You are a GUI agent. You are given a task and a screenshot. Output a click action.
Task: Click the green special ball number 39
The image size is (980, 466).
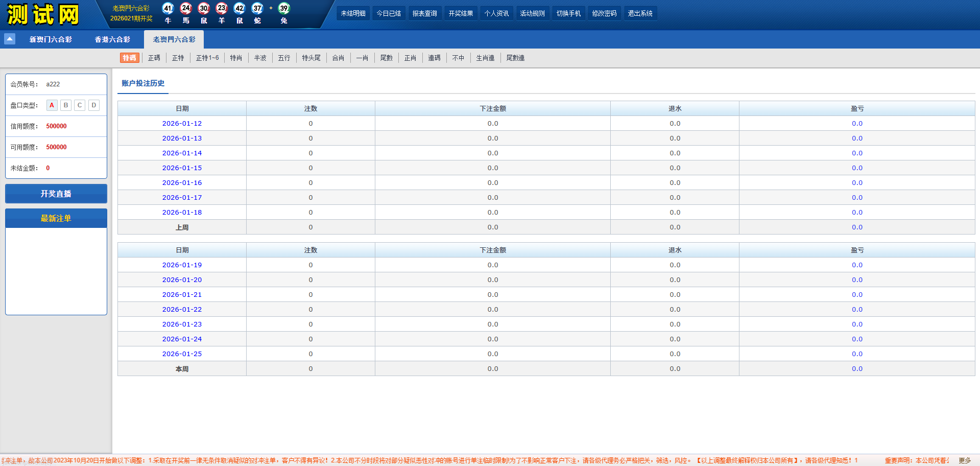pyautogui.click(x=284, y=8)
